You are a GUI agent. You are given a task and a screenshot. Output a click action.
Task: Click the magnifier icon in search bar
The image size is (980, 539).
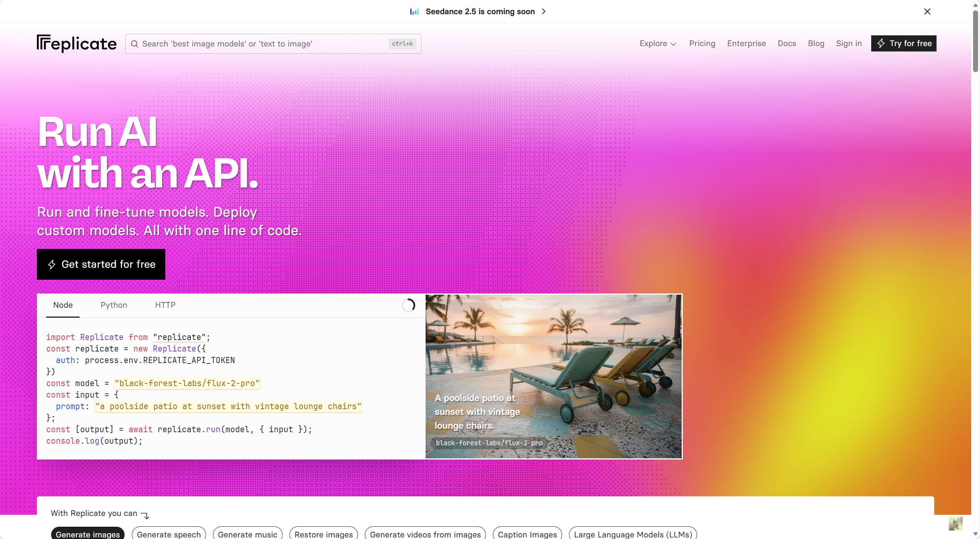tap(135, 44)
